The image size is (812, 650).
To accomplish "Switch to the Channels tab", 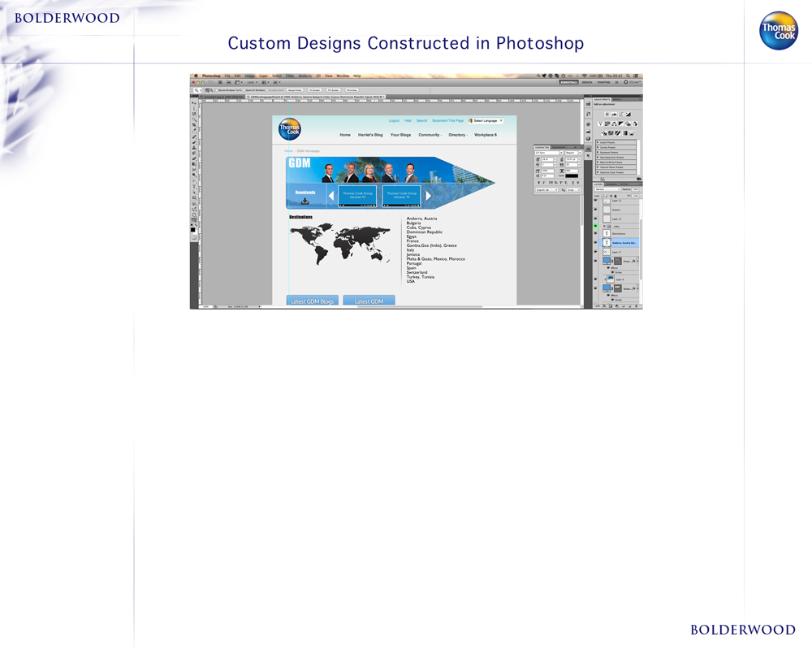I will tap(611, 184).
